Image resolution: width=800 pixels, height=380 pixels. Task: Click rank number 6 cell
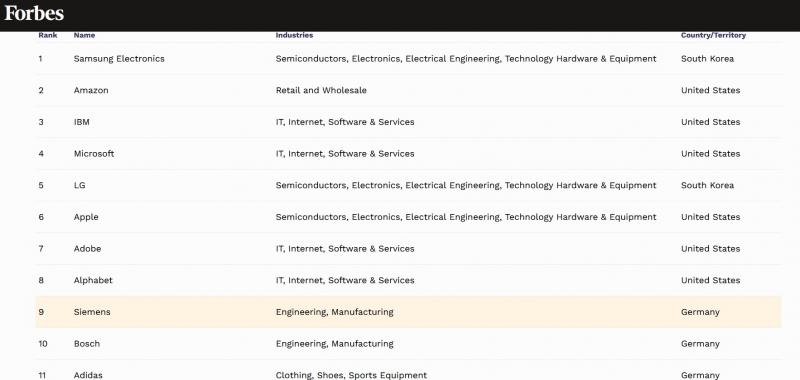[x=41, y=217]
